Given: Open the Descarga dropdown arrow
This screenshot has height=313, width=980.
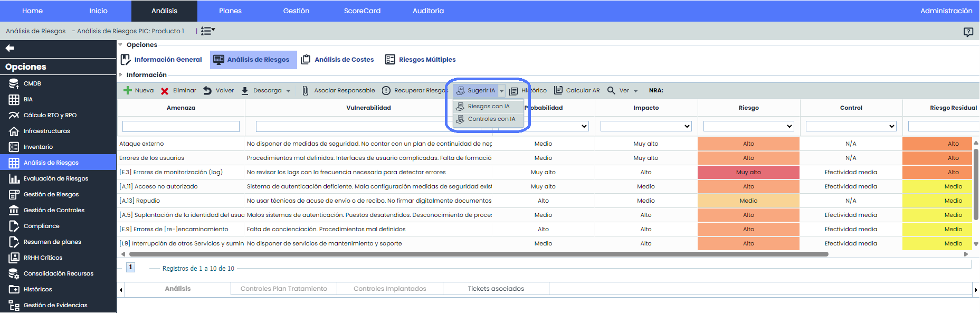Looking at the screenshot, I should [x=288, y=91].
